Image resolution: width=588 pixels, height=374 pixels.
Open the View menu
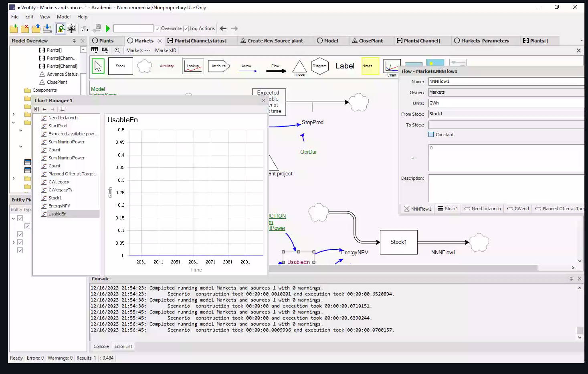45,17
